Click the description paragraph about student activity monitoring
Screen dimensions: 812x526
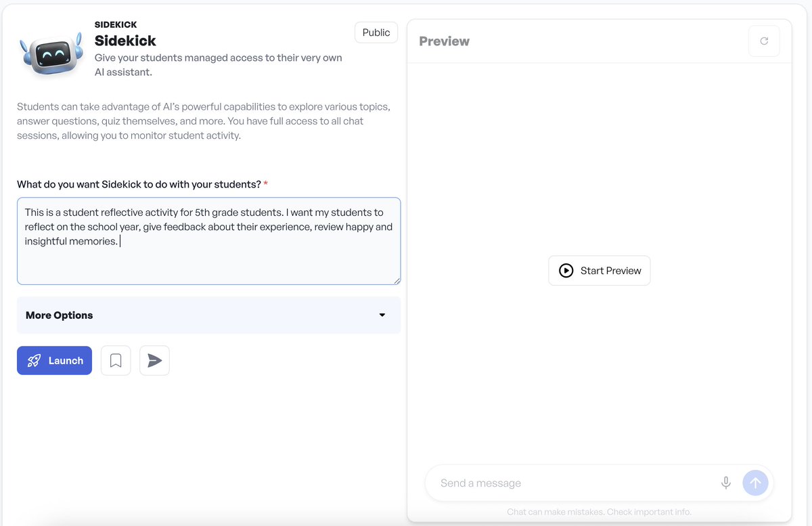tap(204, 121)
